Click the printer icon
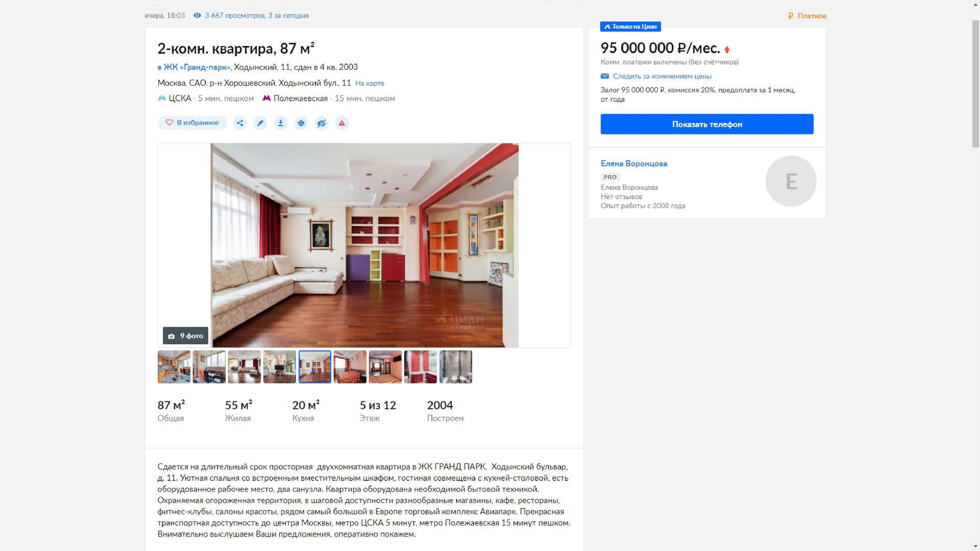980x551 pixels. click(301, 123)
